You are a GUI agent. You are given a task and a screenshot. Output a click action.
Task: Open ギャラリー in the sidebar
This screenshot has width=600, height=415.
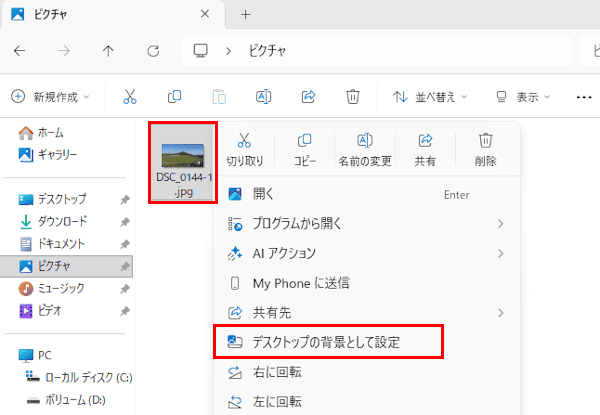[67, 155]
